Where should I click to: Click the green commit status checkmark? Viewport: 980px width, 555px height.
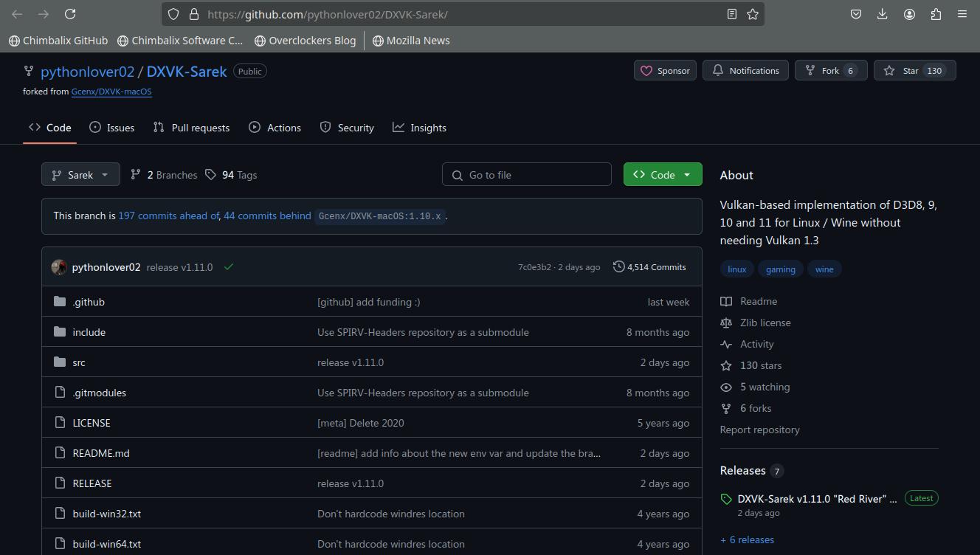229,267
